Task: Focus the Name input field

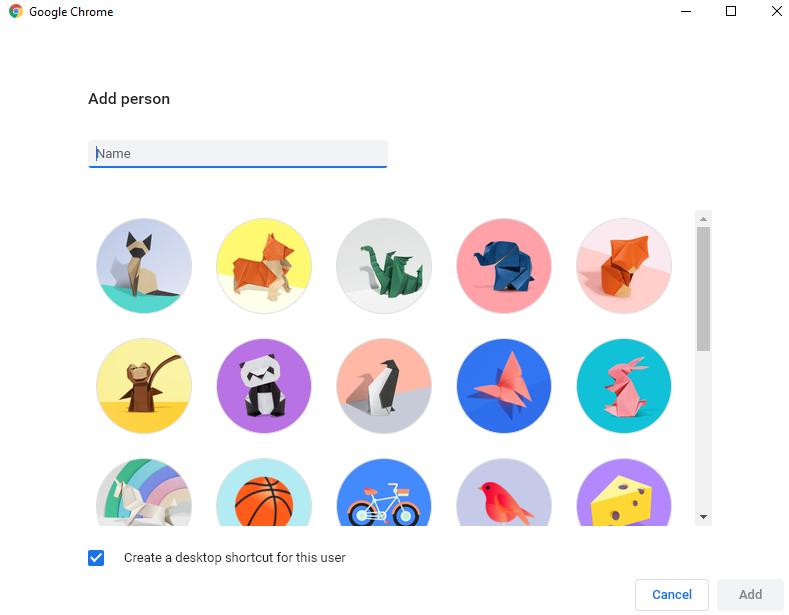Action: click(x=238, y=153)
